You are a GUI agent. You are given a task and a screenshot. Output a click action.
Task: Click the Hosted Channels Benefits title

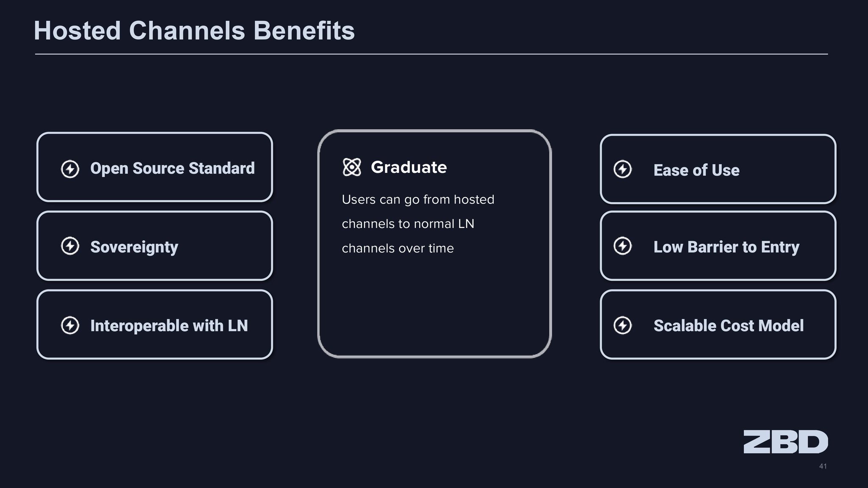click(x=194, y=30)
